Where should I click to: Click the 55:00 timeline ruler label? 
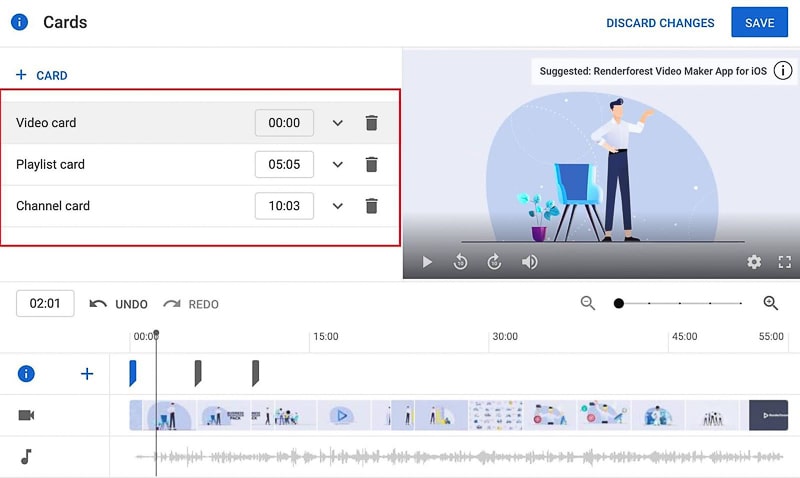[771, 337]
